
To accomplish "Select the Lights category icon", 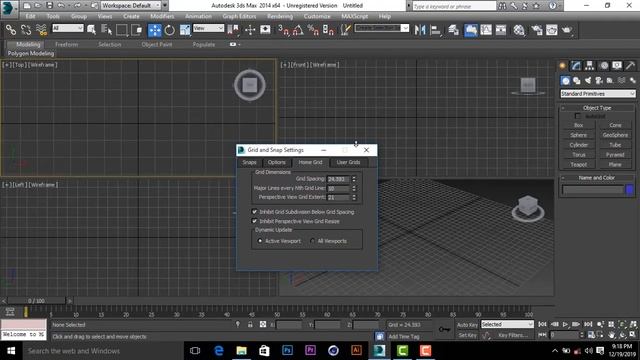I will pos(588,81).
